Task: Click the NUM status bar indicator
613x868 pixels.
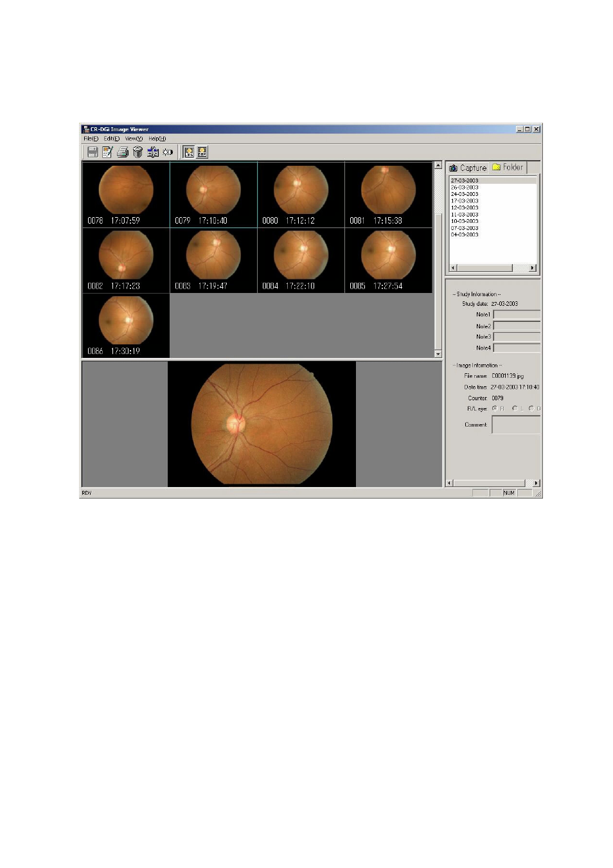Action: click(509, 493)
